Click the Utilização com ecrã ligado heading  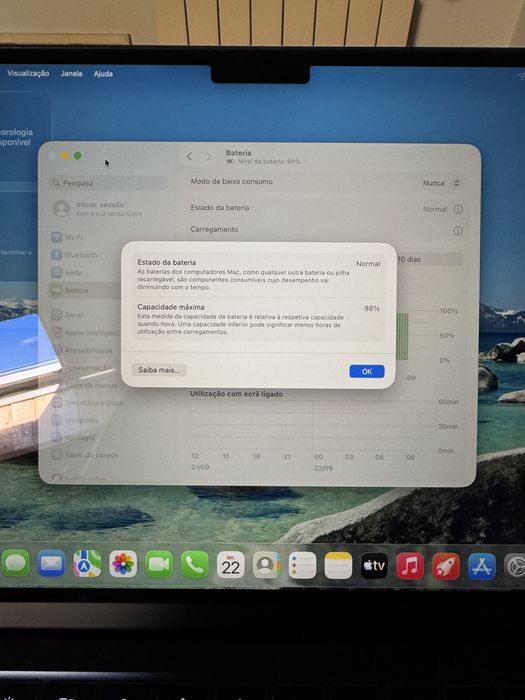coord(237,394)
